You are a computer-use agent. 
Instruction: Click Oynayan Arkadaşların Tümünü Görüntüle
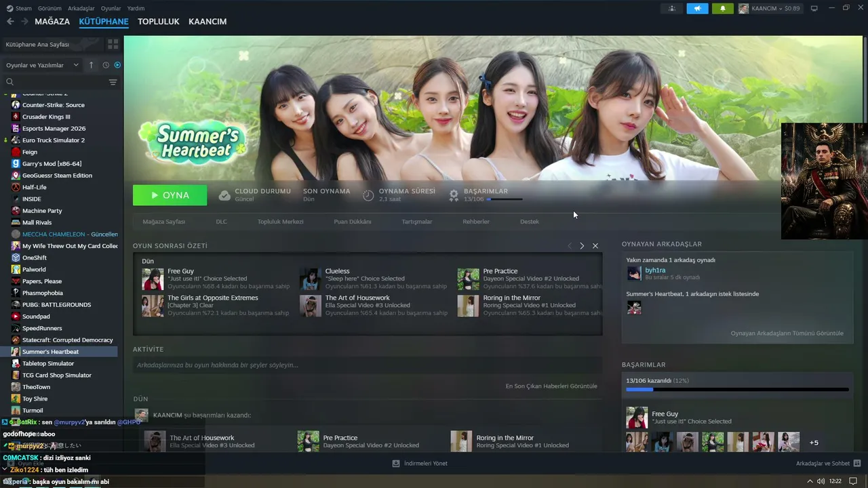787,333
